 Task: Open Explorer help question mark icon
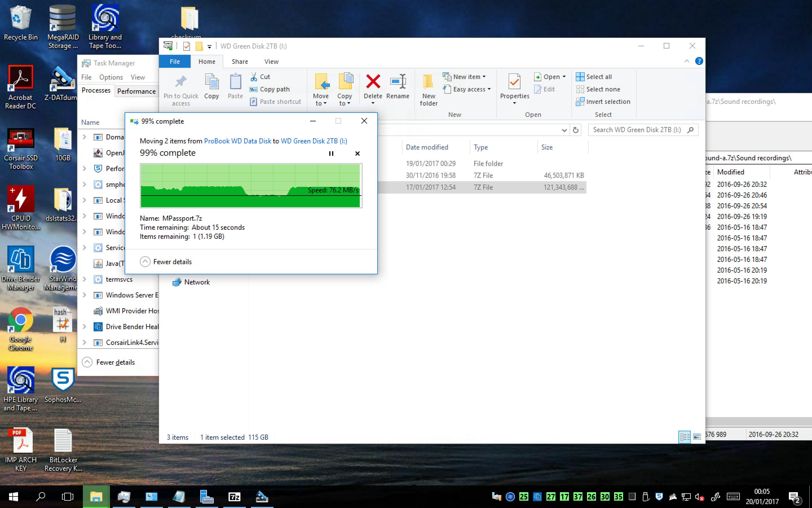click(x=699, y=61)
